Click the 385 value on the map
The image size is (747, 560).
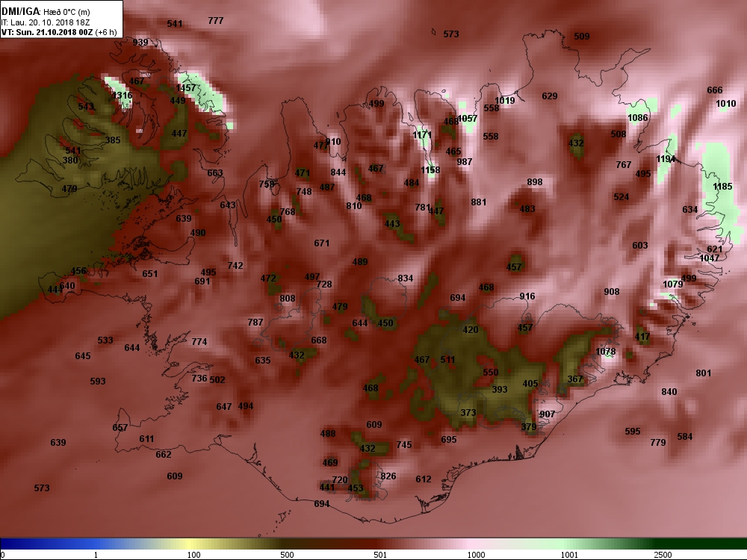point(113,140)
